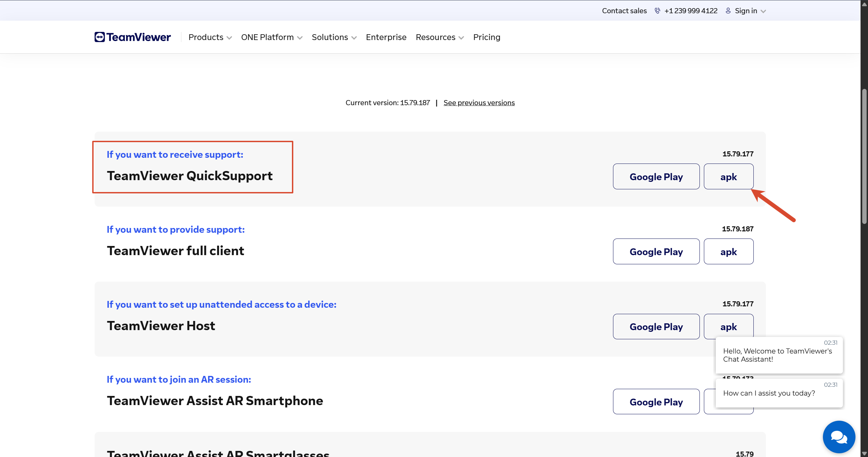
Task: Get TeamViewer full client from Google Play
Action: (x=656, y=251)
